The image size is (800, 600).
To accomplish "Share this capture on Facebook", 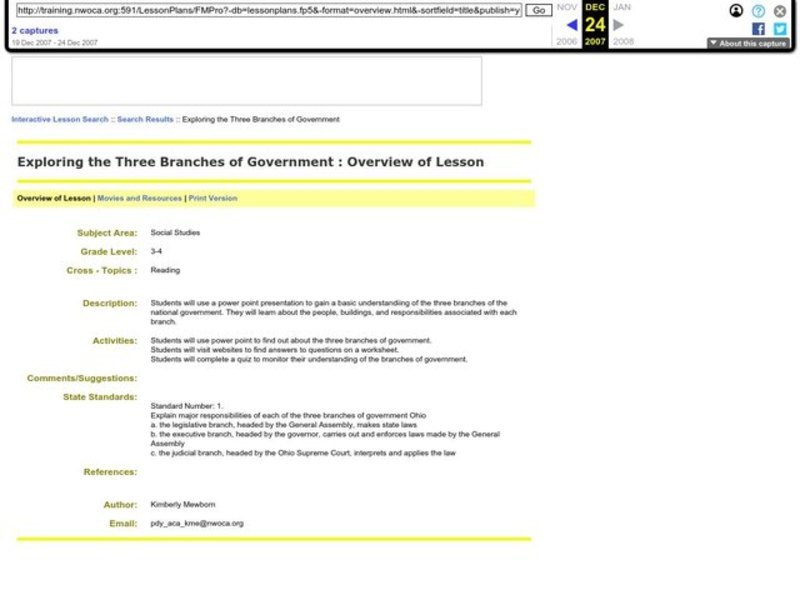I will click(759, 29).
